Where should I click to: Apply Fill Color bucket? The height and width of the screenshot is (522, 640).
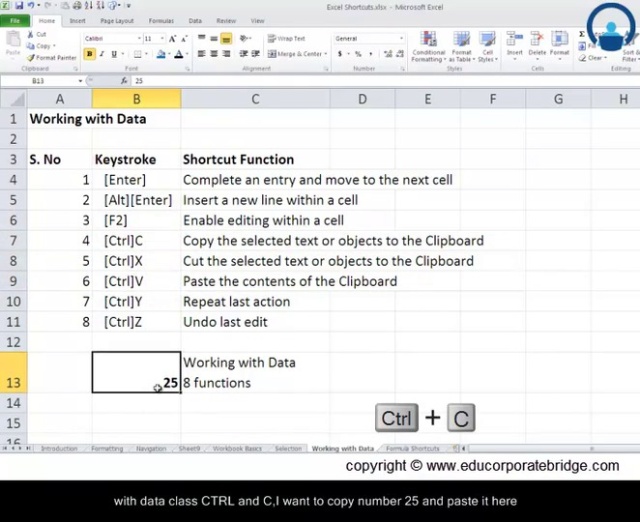pos(161,54)
